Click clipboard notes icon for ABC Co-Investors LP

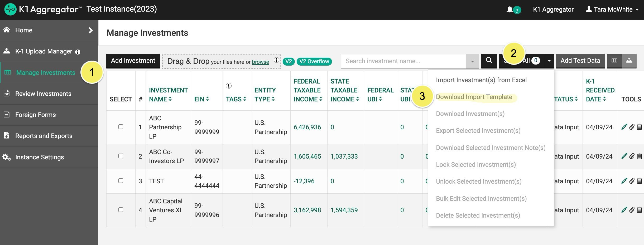[x=639, y=156]
